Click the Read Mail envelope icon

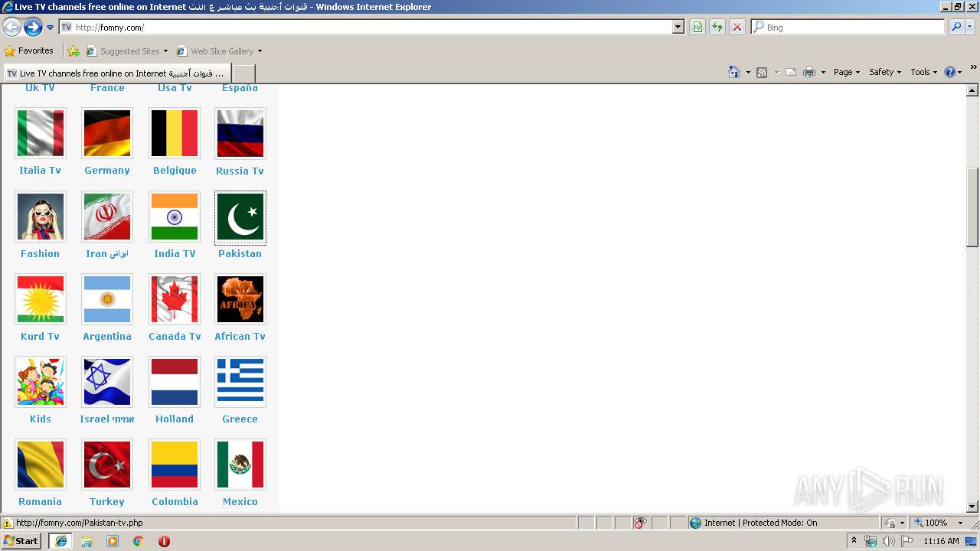tap(791, 72)
